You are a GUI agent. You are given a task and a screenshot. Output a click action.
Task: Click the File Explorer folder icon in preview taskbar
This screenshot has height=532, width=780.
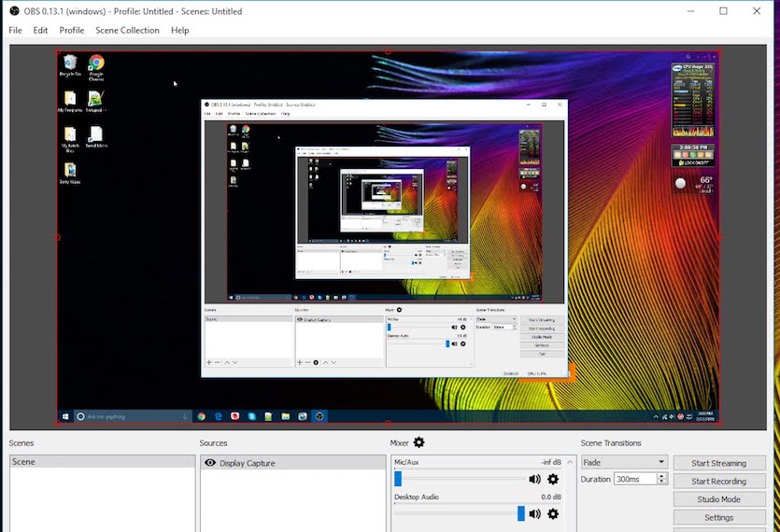click(x=286, y=416)
